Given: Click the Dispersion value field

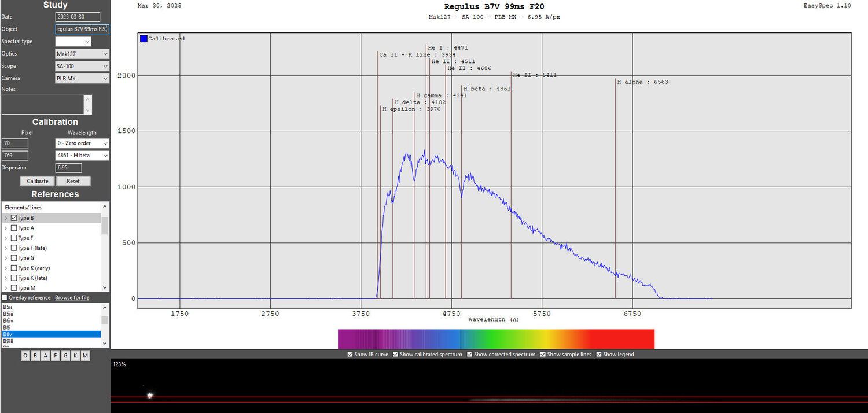Looking at the screenshot, I should tap(68, 168).
